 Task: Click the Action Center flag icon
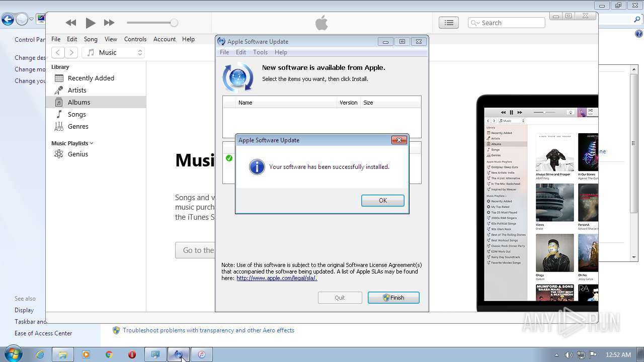[x=593, y=355]
